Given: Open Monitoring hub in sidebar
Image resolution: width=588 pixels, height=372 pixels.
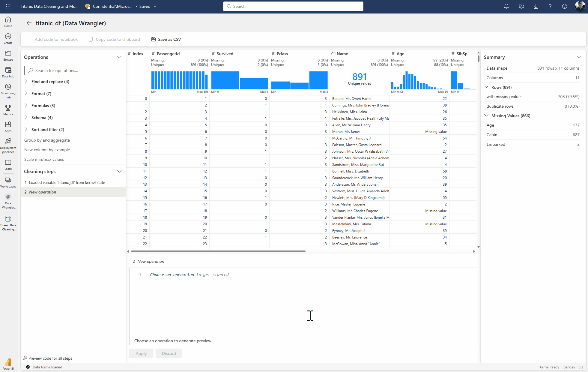Looking at the screenshot, I should 8,90.
